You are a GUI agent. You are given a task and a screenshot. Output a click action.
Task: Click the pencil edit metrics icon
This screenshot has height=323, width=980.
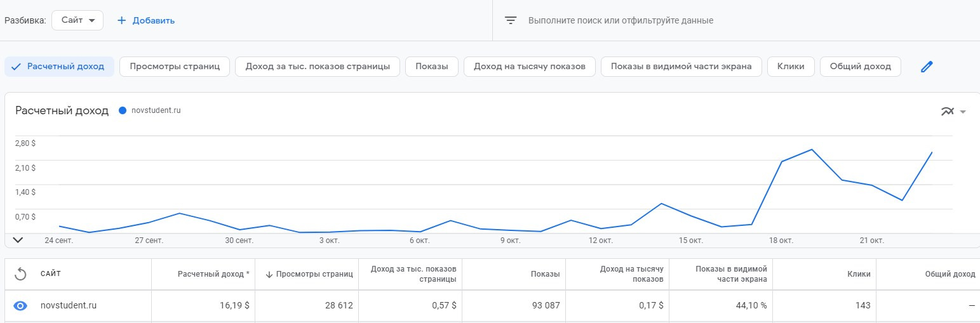pyautogui.click(x=927, y=67)
